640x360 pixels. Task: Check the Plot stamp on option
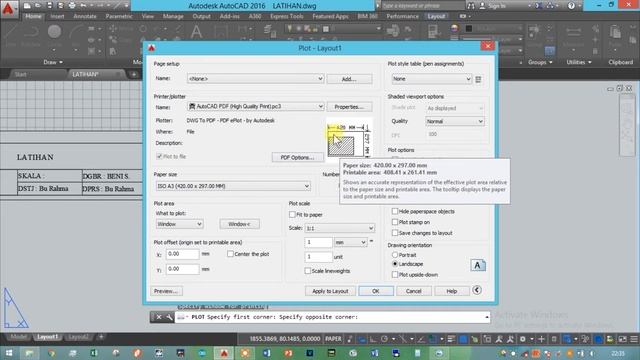(395, 222)
